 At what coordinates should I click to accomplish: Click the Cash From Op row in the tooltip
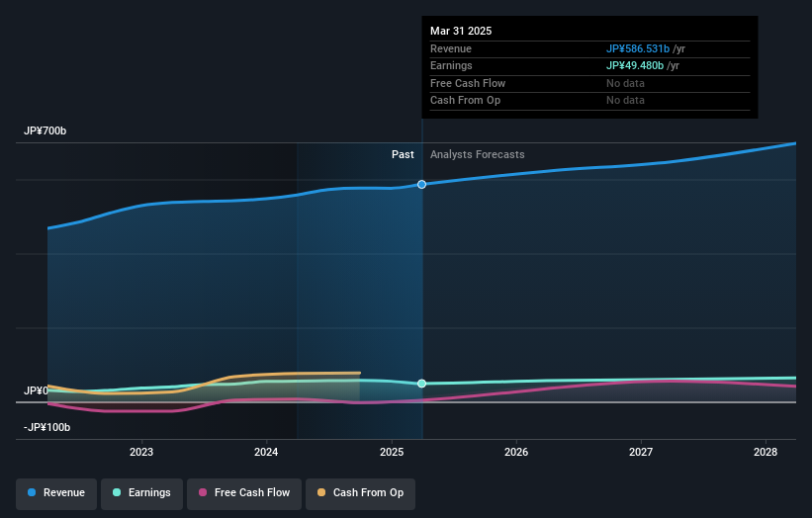pos(589,101)
